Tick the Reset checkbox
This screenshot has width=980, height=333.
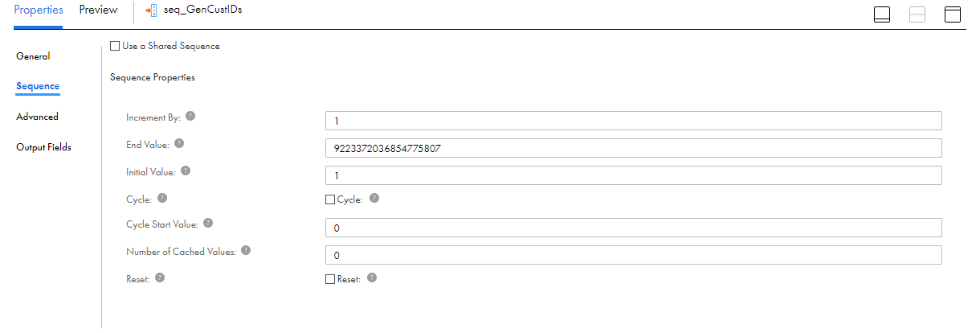[329, 279]
